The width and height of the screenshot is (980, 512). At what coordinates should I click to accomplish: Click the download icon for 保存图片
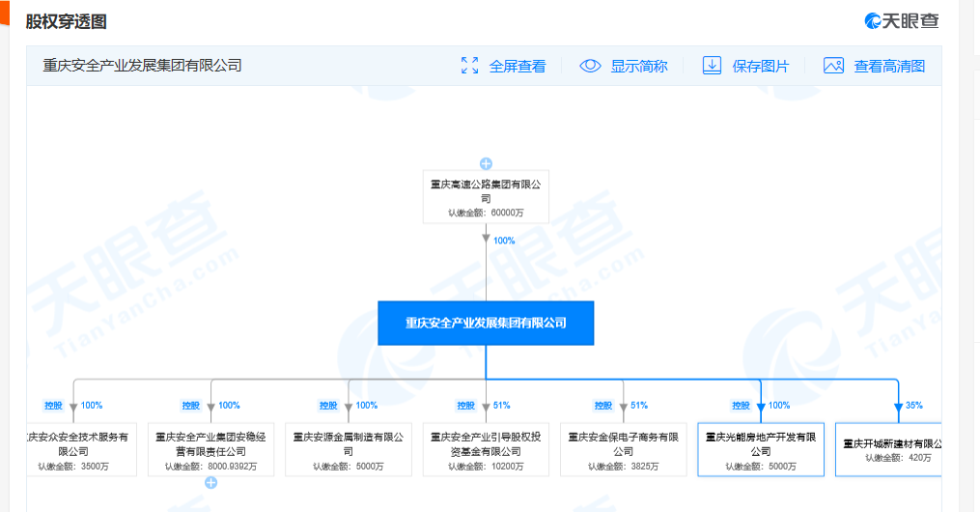712,66
